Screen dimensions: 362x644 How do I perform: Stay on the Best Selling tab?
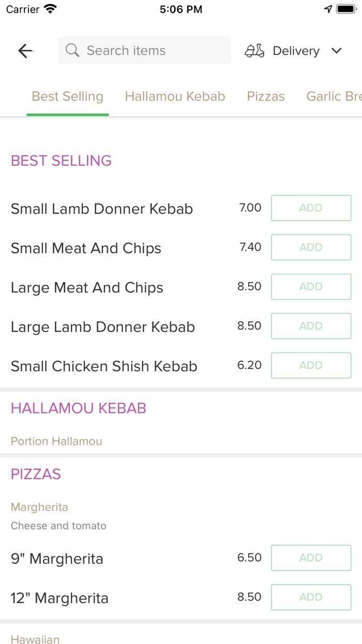[67, 96]
